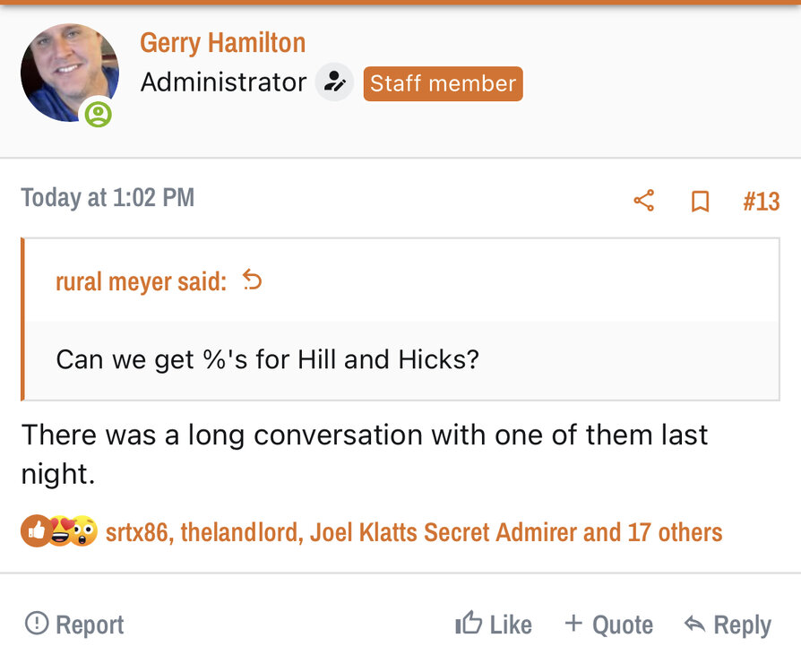Click the rural meyer said quote header
The width and height of the screenshot is (801, 672).
tap(141, 282)
